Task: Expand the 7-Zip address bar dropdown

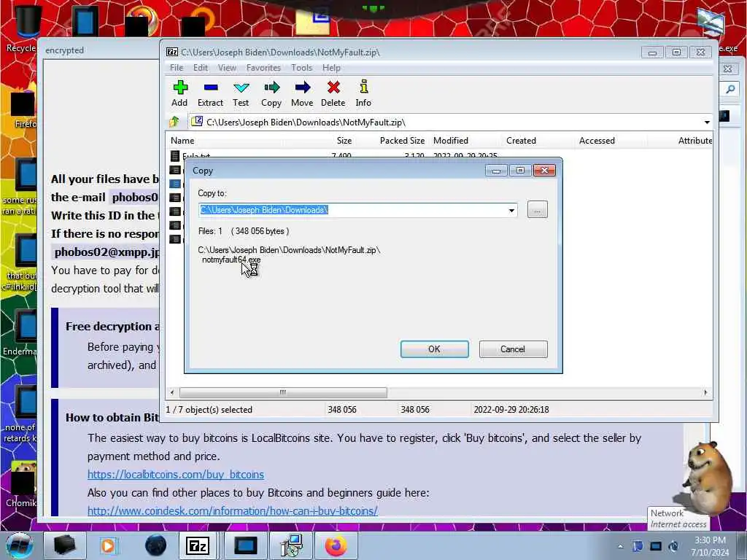Action: (x=707, y=122)
